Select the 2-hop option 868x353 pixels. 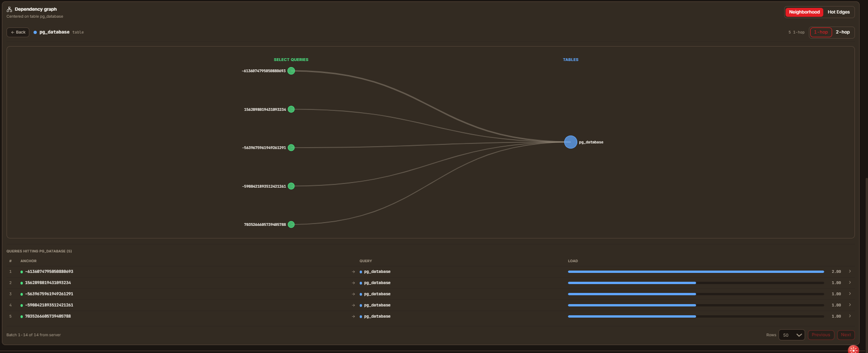point(843,32)
